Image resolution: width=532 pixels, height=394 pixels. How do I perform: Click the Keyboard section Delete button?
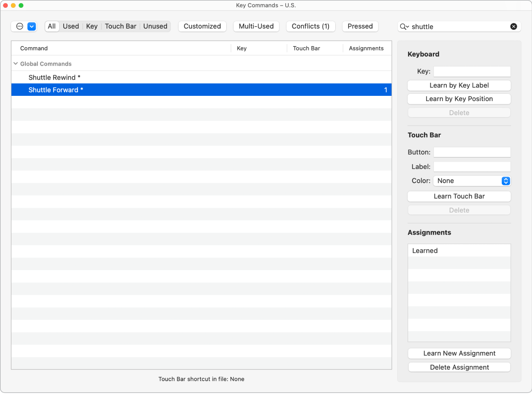(459, 113)
